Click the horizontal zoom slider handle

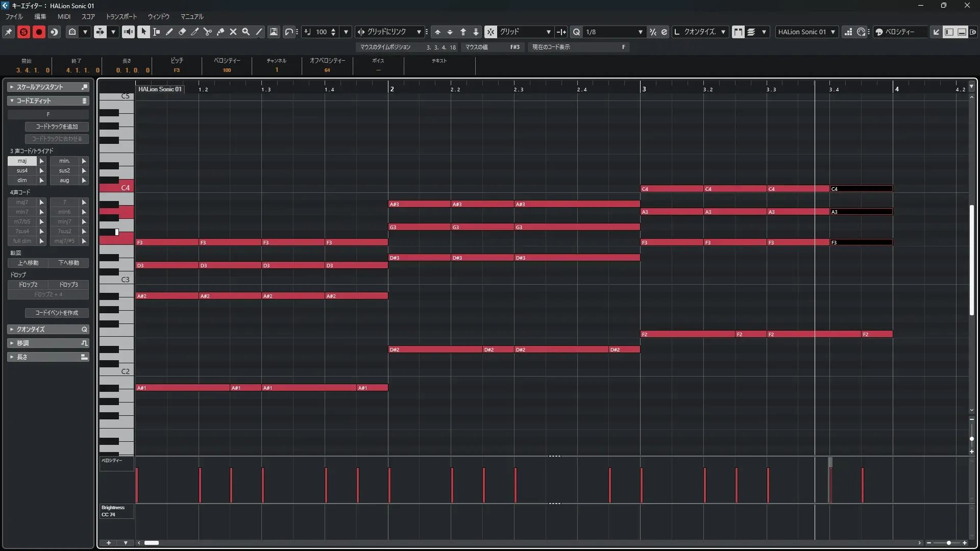pyautogui.click(x=948, y=543)
